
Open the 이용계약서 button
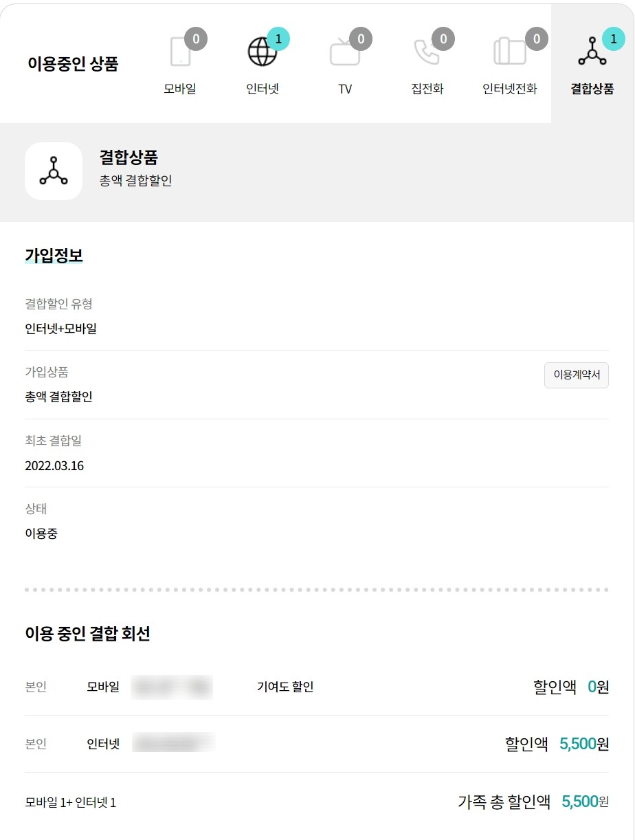tap(577, 375)
